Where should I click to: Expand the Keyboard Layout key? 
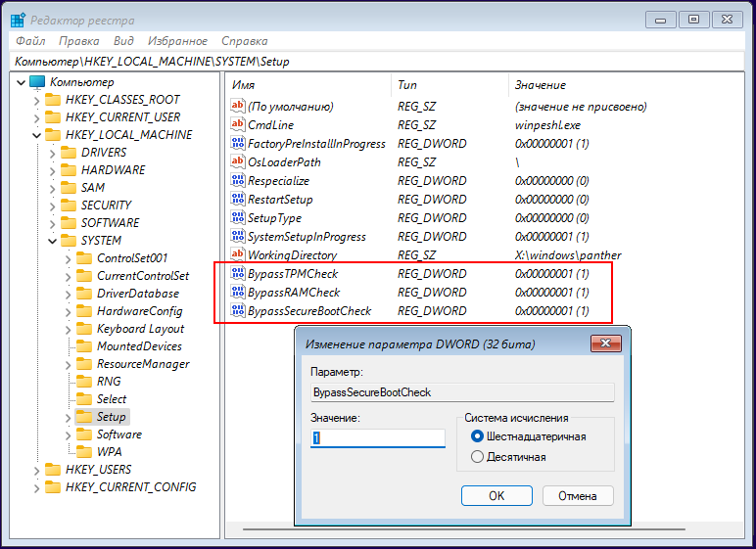pyautogui.click(x=68, y=329)
